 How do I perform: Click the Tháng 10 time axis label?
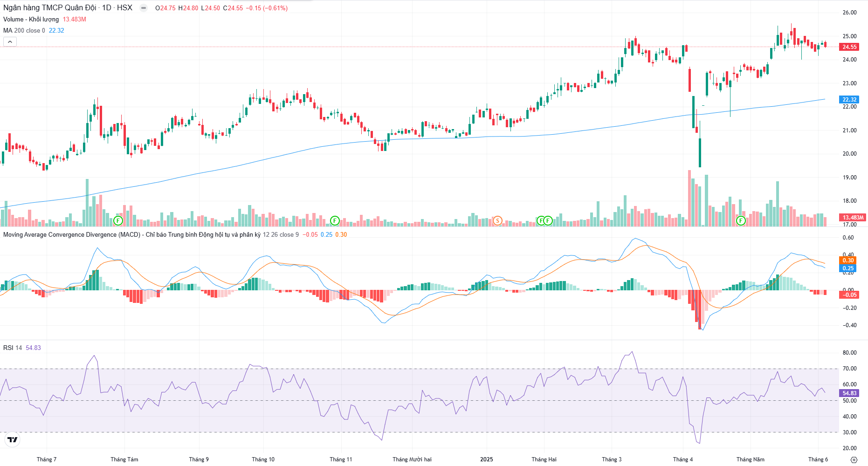[x=263, y=459]
